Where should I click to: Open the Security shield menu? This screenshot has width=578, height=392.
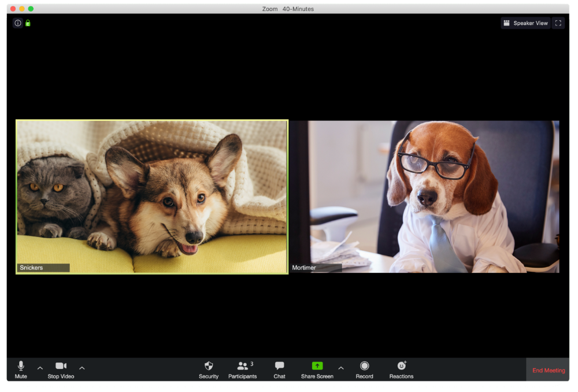[209, 370]
